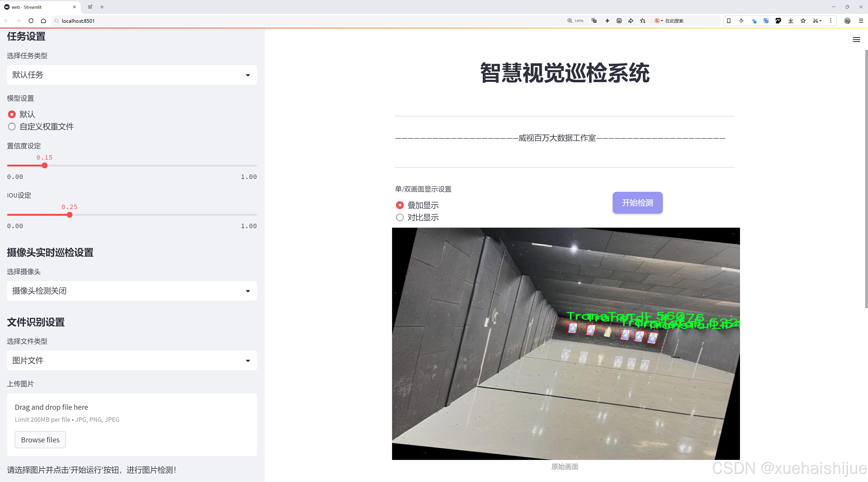Click the black and green extension icon

(x=778, y=20)
